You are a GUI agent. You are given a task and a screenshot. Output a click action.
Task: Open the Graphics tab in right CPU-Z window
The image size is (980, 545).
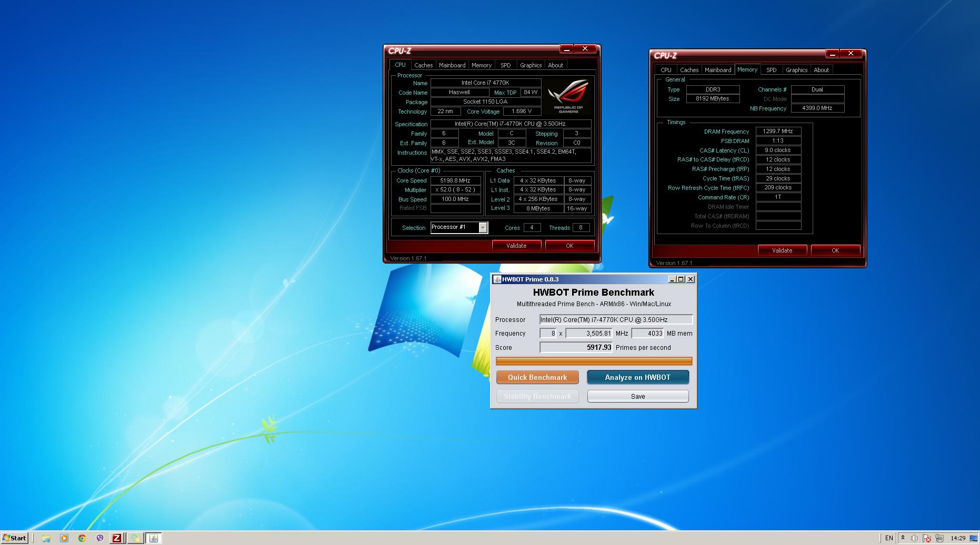(x=796, y=70)
